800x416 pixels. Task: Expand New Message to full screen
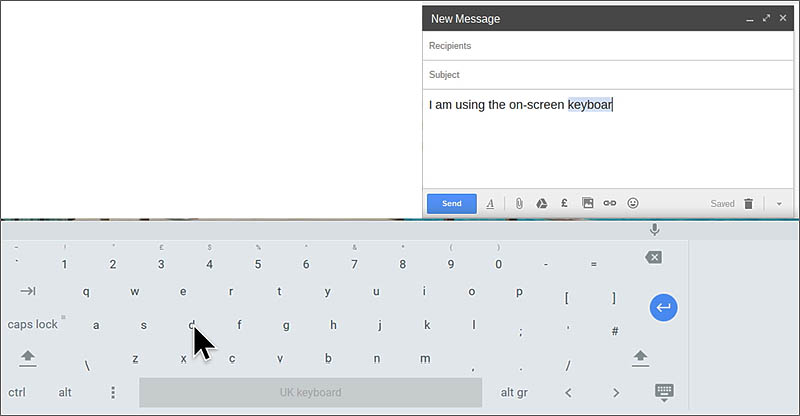pos(766,18)
